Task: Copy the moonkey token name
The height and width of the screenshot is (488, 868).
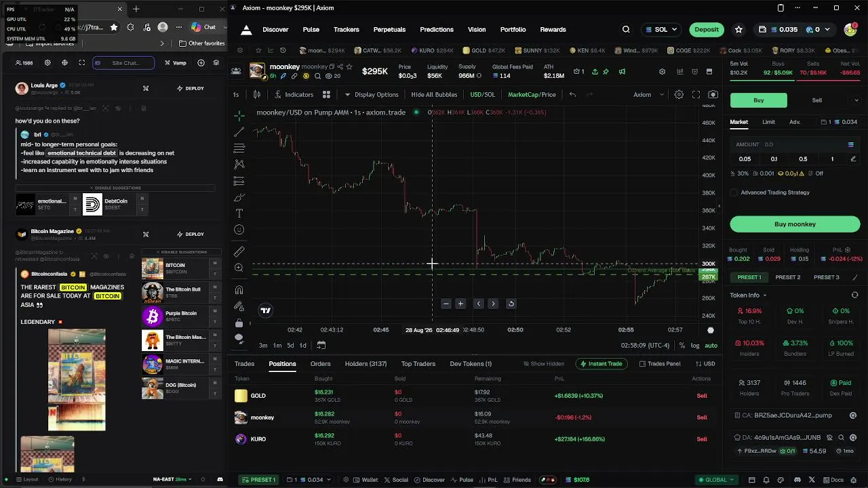Action: (331, 67)
